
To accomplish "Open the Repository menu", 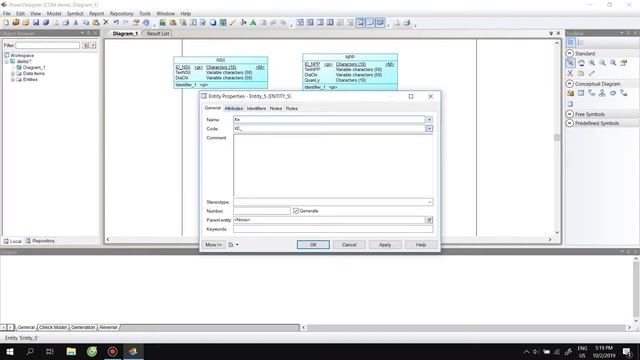I will [x=121, y=13].
